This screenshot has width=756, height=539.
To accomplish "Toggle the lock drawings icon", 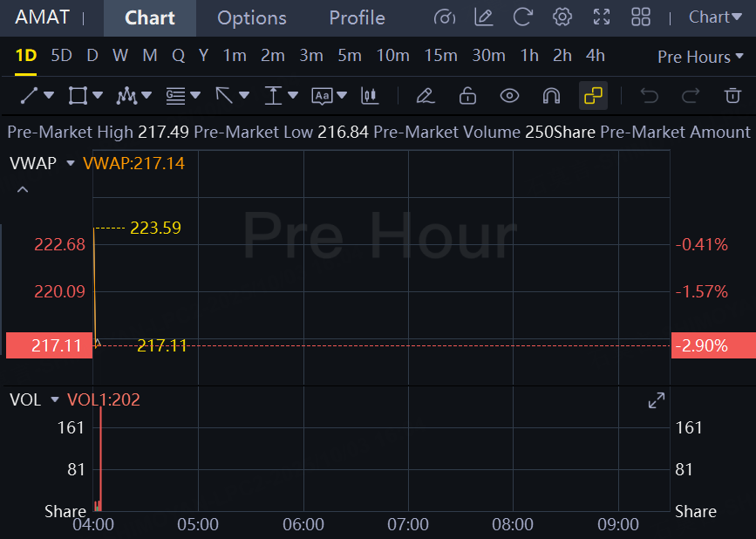I will coord(467,95).
